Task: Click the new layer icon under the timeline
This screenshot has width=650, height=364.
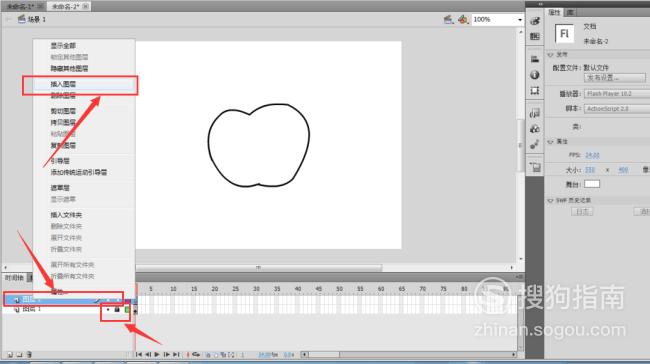Action: tap(10, 354)
